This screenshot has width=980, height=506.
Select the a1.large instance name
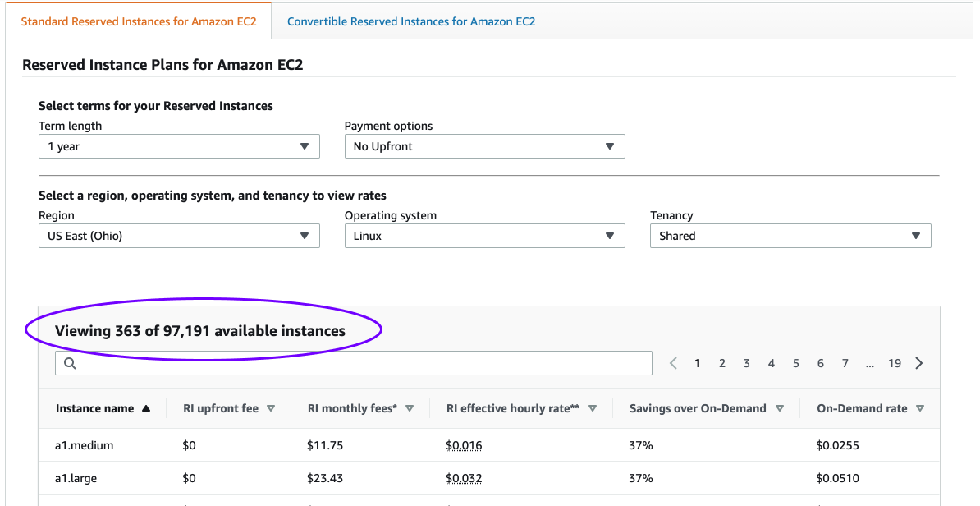coord(76,478)
